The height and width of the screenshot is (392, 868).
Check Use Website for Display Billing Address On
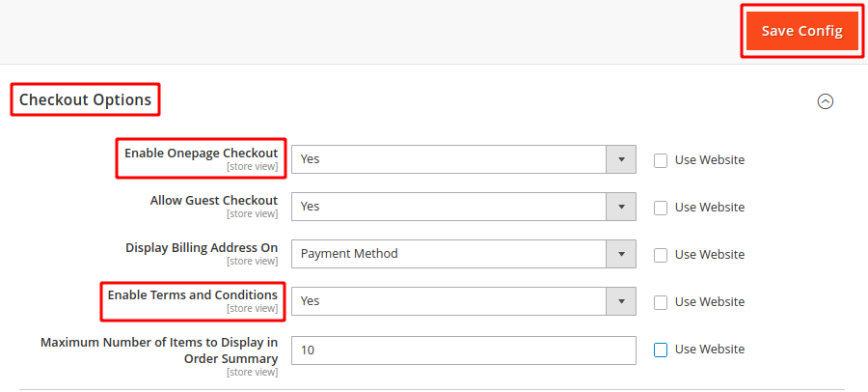[x=661, y=255]
